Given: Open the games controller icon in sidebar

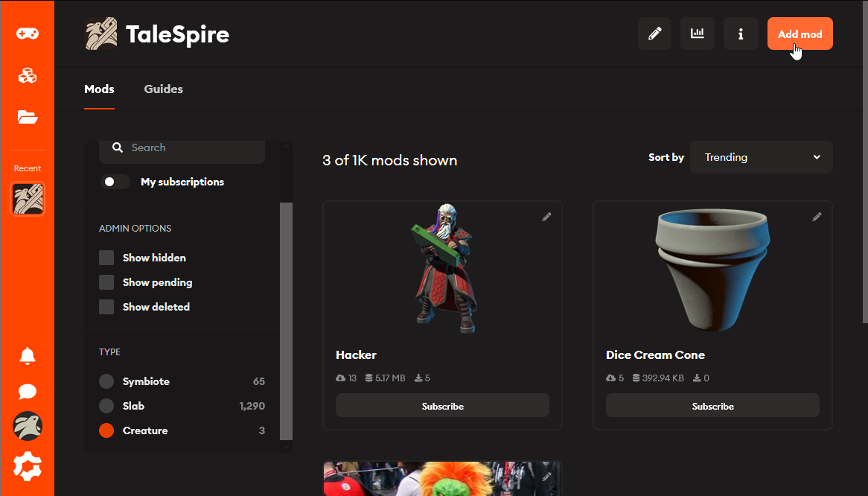Looking at the screenshot, I should pyautogui.click(x=28, y=34).
